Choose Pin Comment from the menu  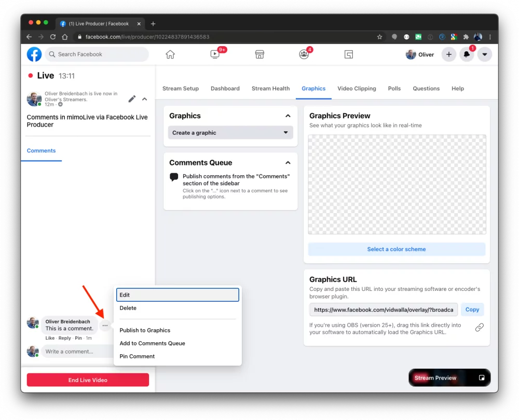pyautogui.click(x=177, y=356)
